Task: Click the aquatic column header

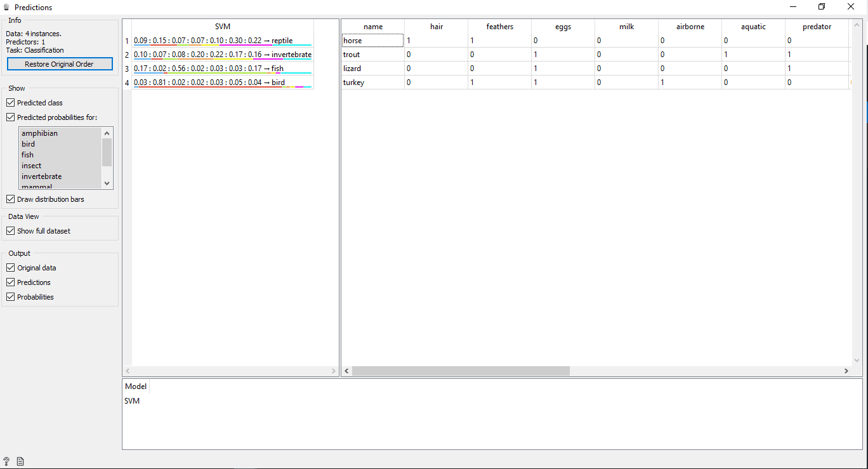Action: click(753, 27)
